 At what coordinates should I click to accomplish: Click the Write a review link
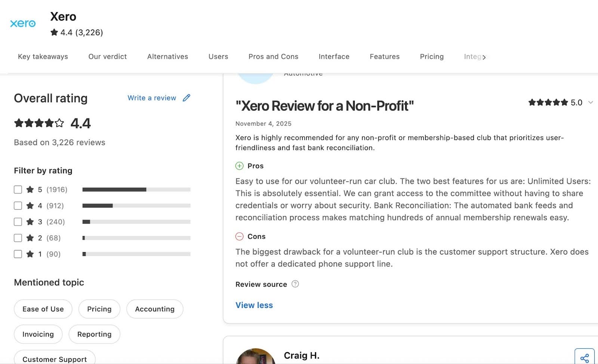coord(152,98)
